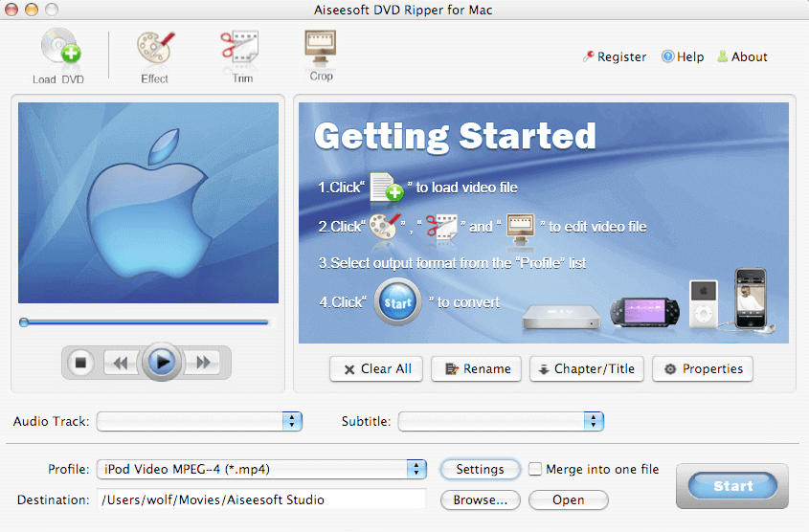Click the palette icon in step 2 instructions
The image size is (809, 532).
[385, 227]
